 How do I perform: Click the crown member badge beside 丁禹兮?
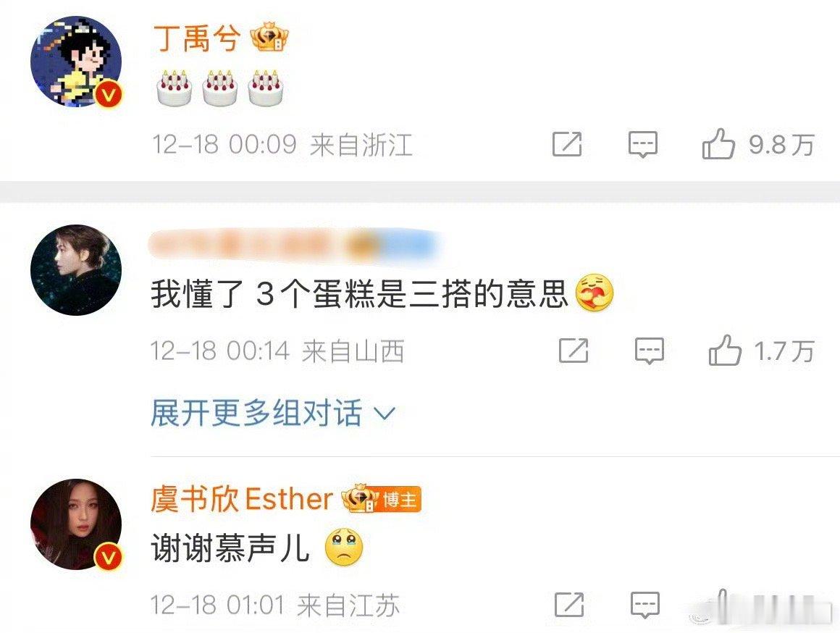click(x=270, y=38)
